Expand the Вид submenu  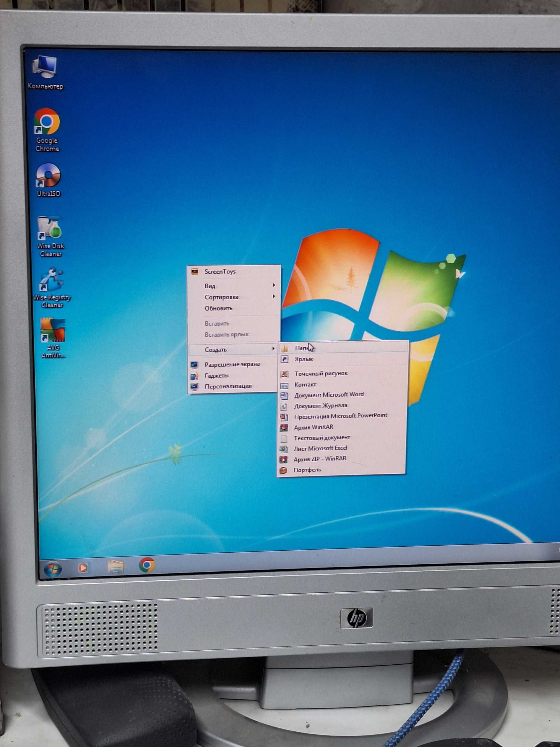click(x=234, y=286)
